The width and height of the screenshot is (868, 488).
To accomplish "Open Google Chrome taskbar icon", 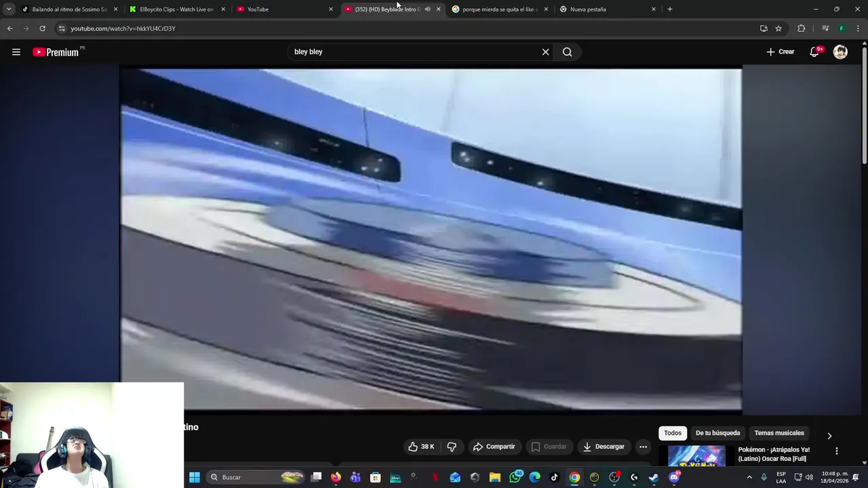I will coord(574,477).
